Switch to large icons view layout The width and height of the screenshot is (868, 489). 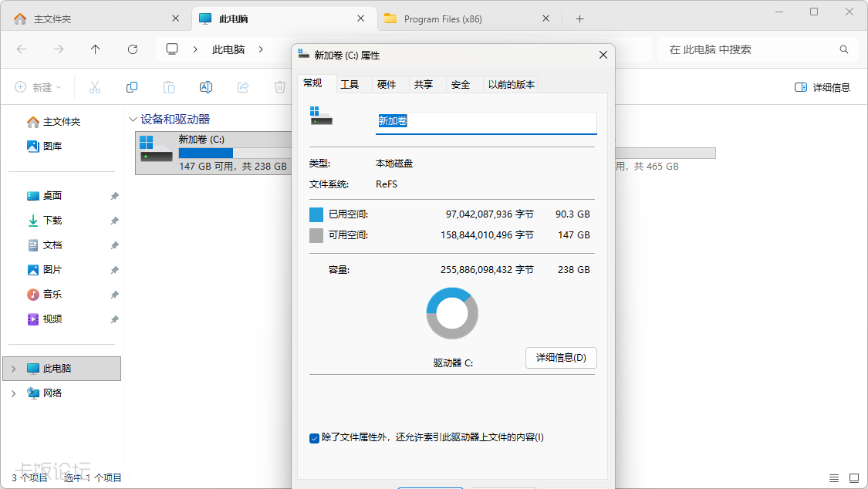[x=854, y=478]
